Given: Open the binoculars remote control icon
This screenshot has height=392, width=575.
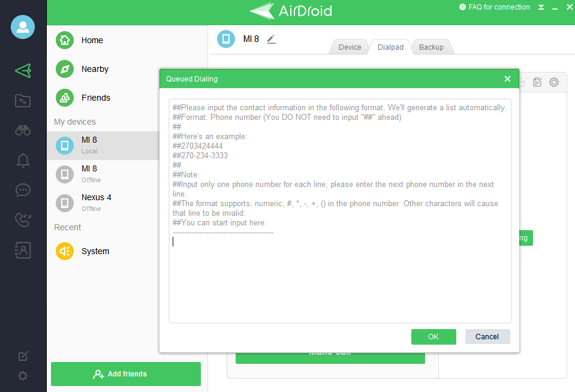Looking at the screenshot, I should (23, 130).
